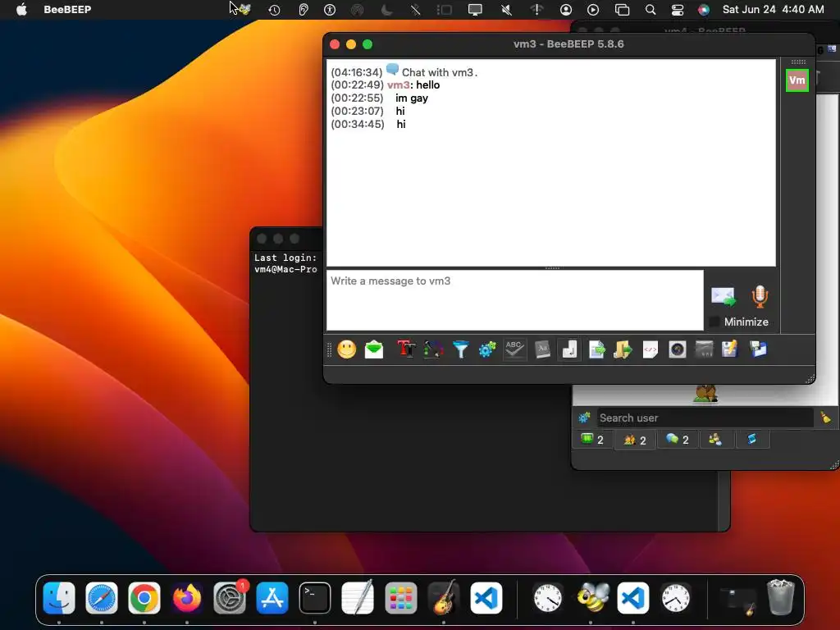Open the Apple menu

pos(21,9)
